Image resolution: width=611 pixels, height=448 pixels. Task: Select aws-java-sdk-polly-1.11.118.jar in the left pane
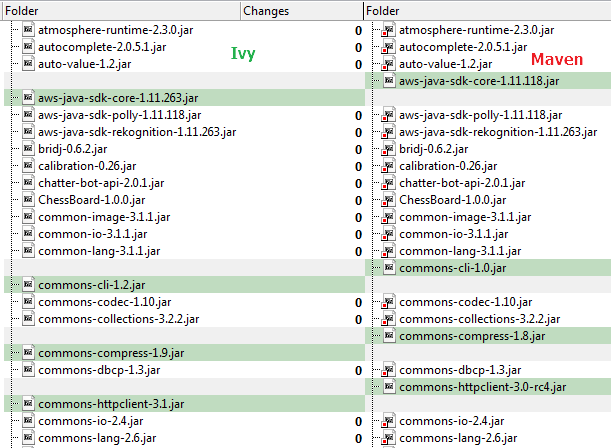click(120, 115)
